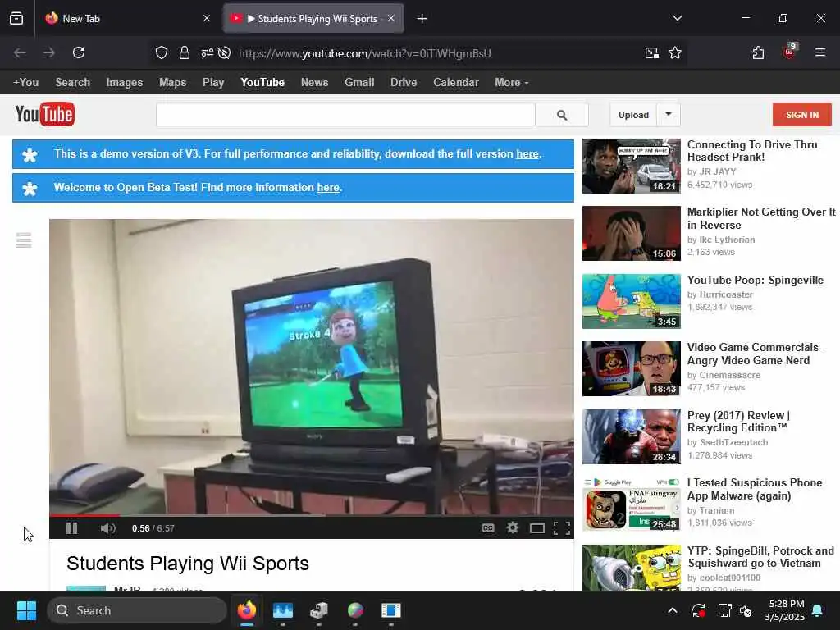The width and height of the screenshot is (840, 630).
Task: Show hidden tray icons chevron
Action: pyautogui.click(x=673, y=610)
